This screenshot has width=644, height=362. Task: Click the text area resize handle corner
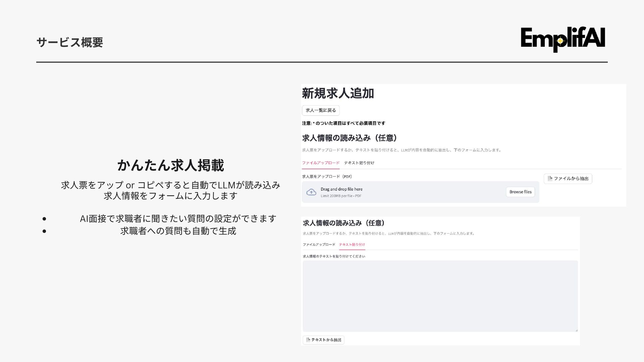pyautogui.click(x=576, y=330)
